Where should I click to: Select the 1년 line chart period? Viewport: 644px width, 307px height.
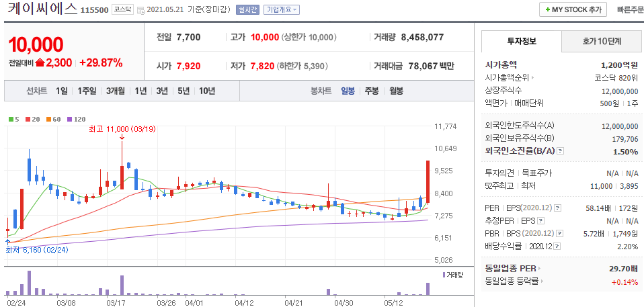[140, 91]
